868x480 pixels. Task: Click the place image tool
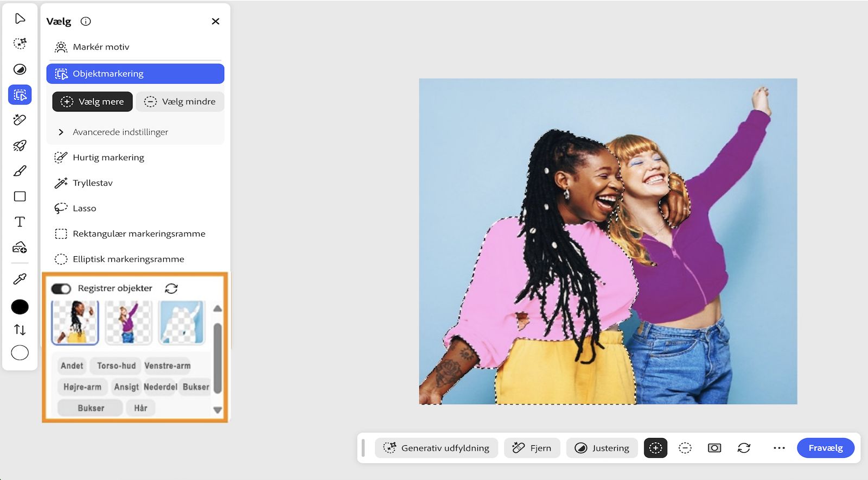pyautogui.click(x=20, y=248)
